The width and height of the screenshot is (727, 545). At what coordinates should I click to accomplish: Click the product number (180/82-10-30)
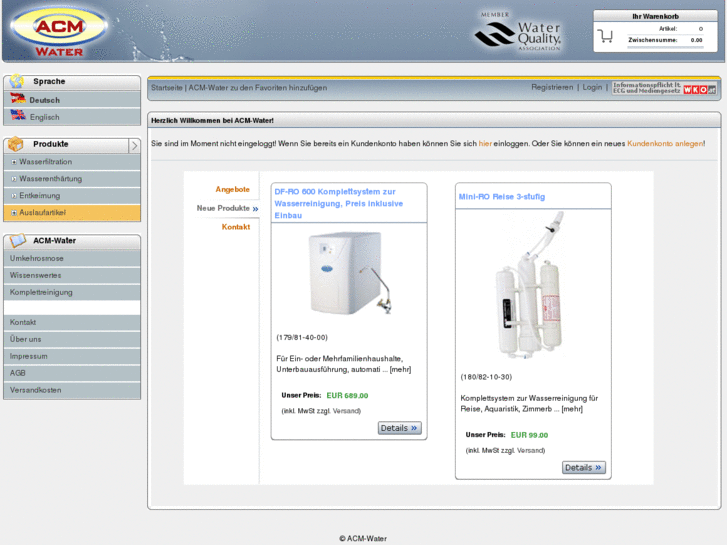click(x=486, y=377)
